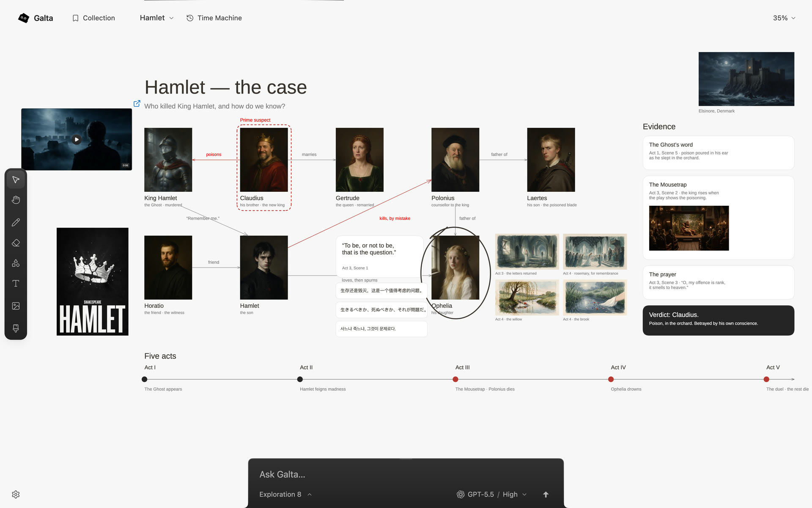
Task: Click the Galta logo icon
Action: coord(24,18)
